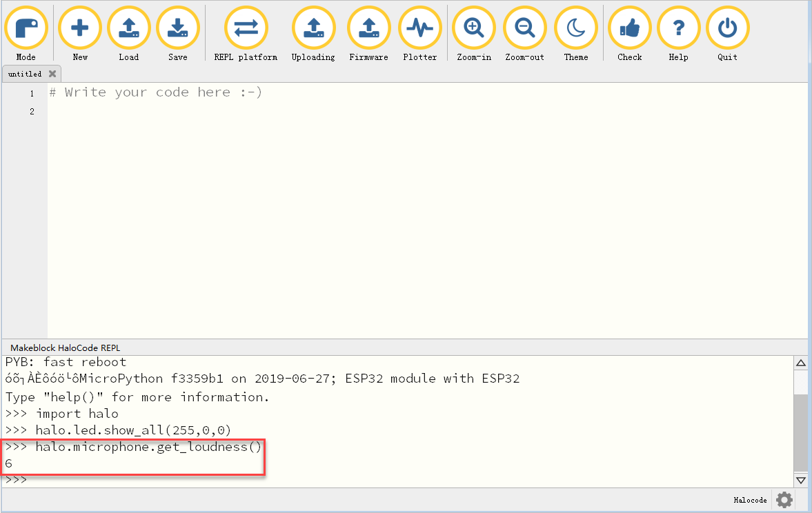The height and width of the screenshot is (513, 812).
Task: Open settings via the gear icon
Action: 784,500
